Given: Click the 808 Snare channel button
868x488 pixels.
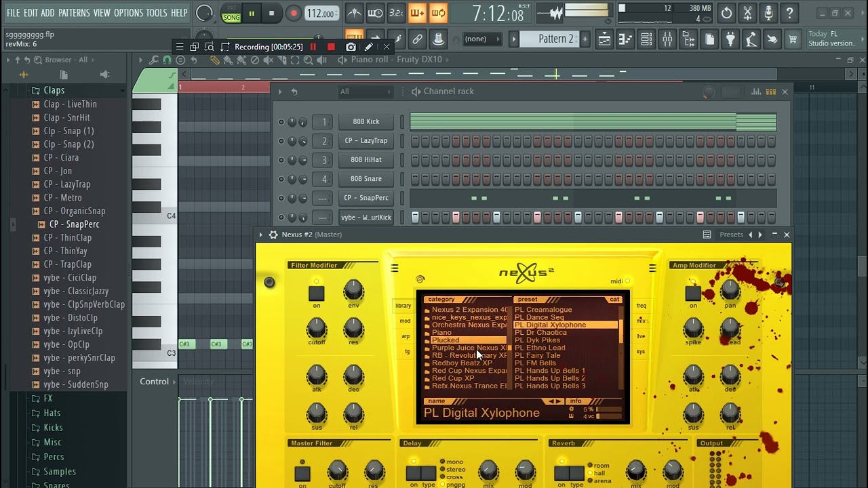Looking at the screenshot, I should [366, 179].
